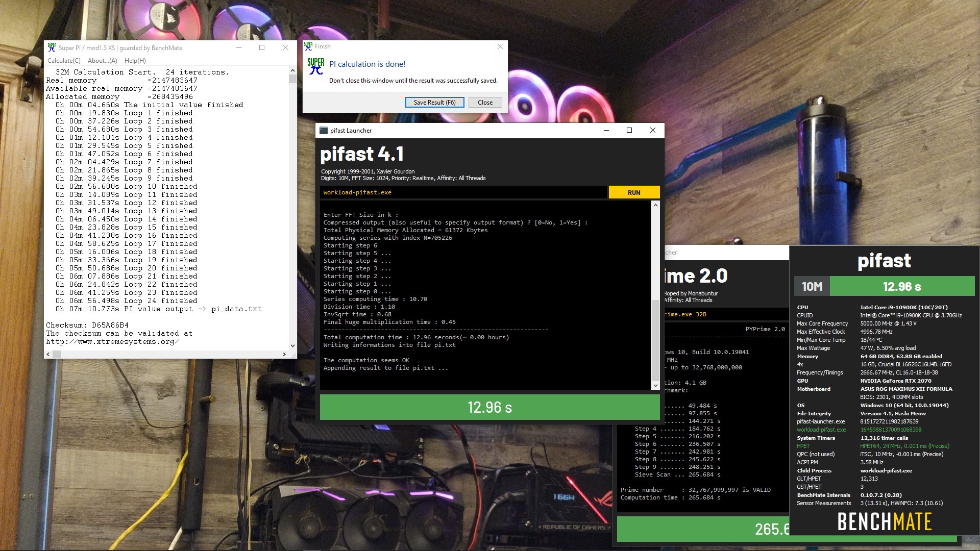980x551 pixels.
Task: Click 'PI calculation is done!' heading
Action: tap(367, 64)
